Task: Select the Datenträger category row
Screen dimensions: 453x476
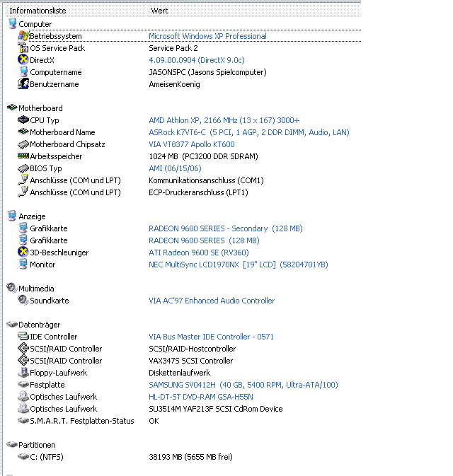Action: [x=38, y=325]
